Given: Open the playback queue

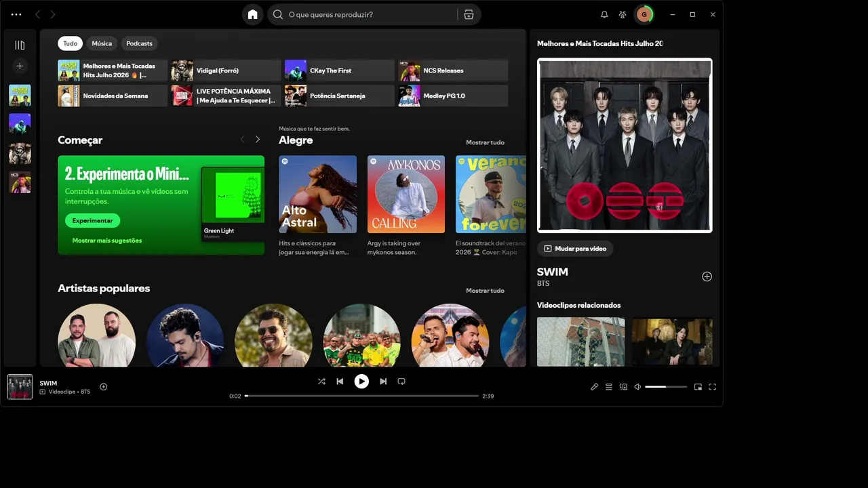Looking at the screenshot, I should [x=609, y=387].
